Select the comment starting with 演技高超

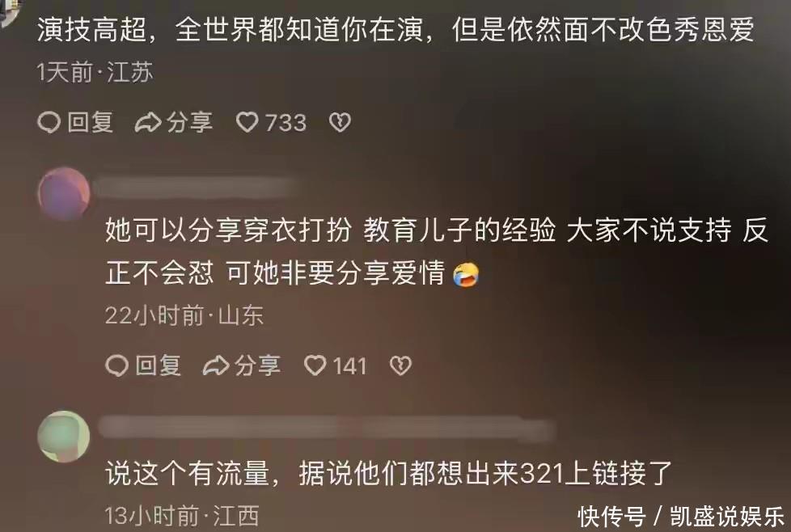coord(396,30)
